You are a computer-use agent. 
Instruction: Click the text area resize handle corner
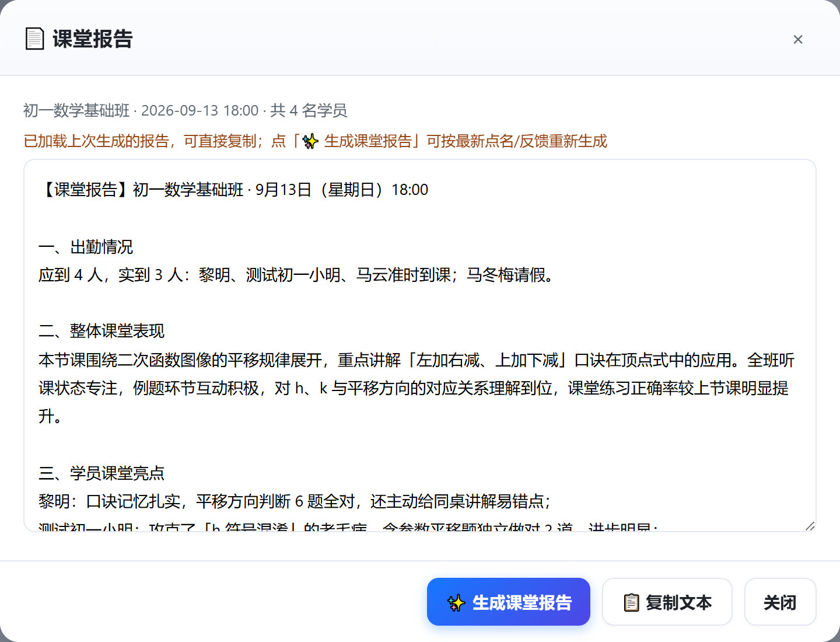(x=810, y=526)
